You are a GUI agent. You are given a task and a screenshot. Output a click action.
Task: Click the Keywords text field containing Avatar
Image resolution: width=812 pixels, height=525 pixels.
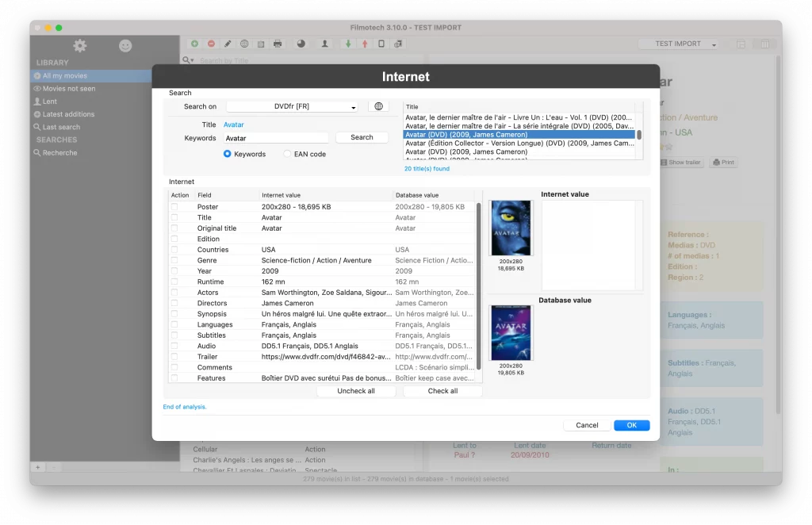(x=276, y=138)
